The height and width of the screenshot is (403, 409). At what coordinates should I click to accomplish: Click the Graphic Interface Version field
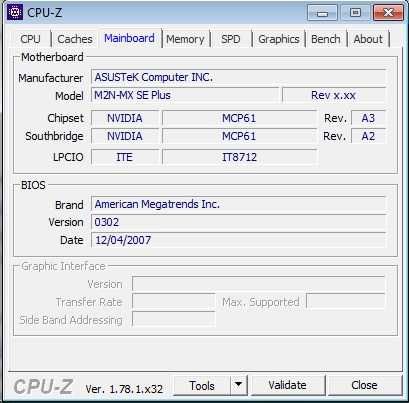tap(259, 284)
